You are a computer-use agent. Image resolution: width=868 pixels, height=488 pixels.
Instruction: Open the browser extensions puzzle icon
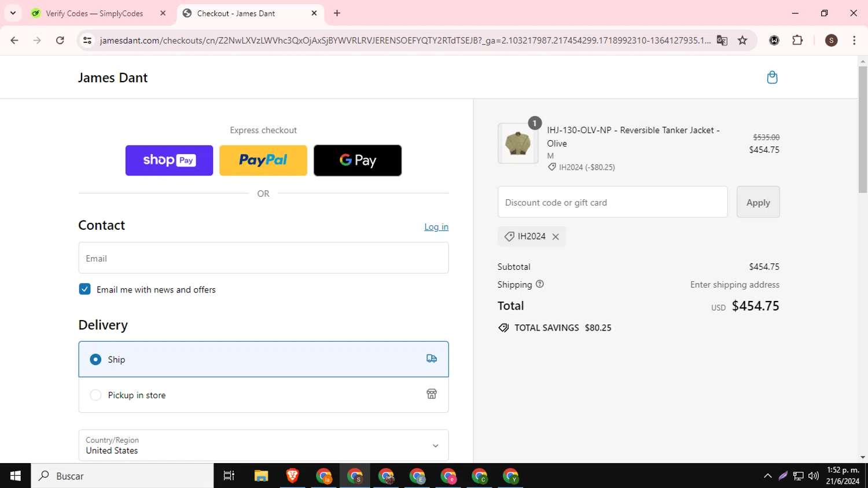click(797, 41)
